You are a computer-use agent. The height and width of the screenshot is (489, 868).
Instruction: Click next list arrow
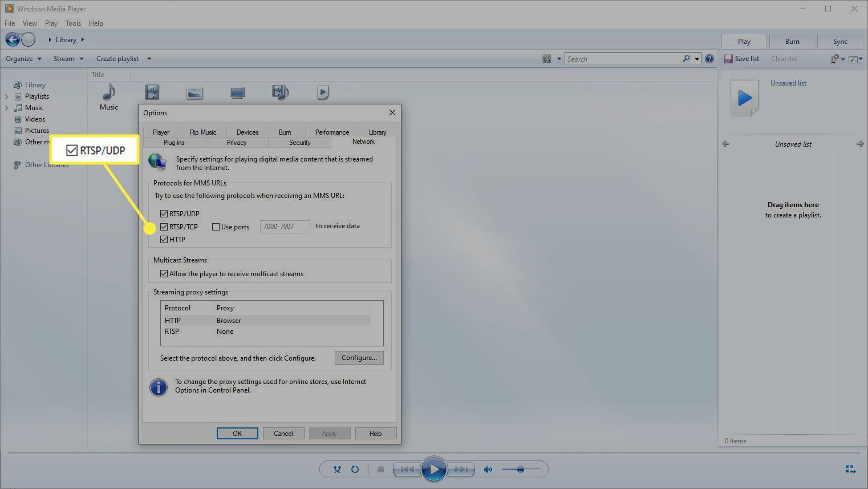coord(860,144)
